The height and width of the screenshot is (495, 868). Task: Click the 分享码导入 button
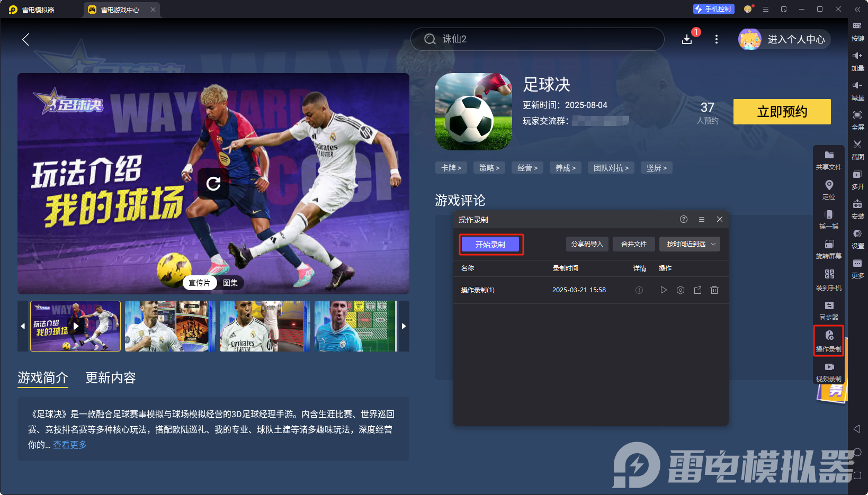587,244
